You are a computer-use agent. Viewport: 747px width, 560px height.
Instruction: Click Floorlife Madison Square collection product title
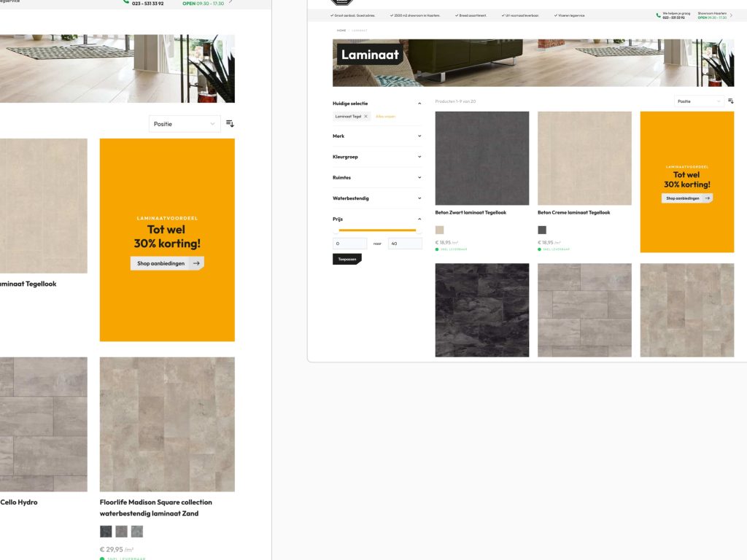pos(156,507)
